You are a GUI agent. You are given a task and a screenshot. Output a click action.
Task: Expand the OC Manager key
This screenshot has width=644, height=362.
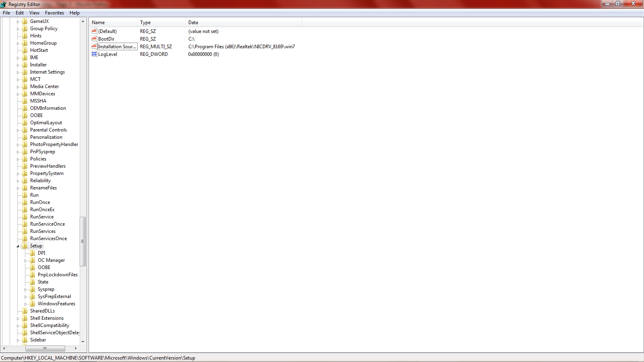pyautogui.click(x=25, y=261)
